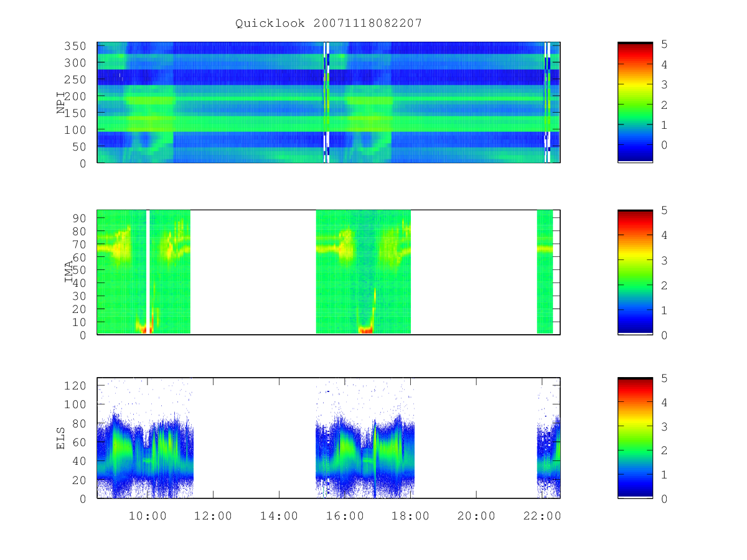
Task: Click the 12:00 time axis label
Action: (213, 515)
